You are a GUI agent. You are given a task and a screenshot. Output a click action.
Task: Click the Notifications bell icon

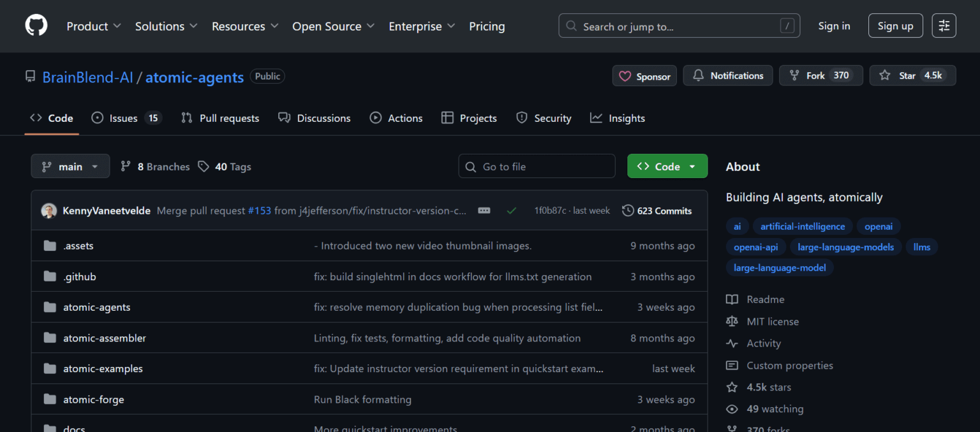[x=697, y=75]
